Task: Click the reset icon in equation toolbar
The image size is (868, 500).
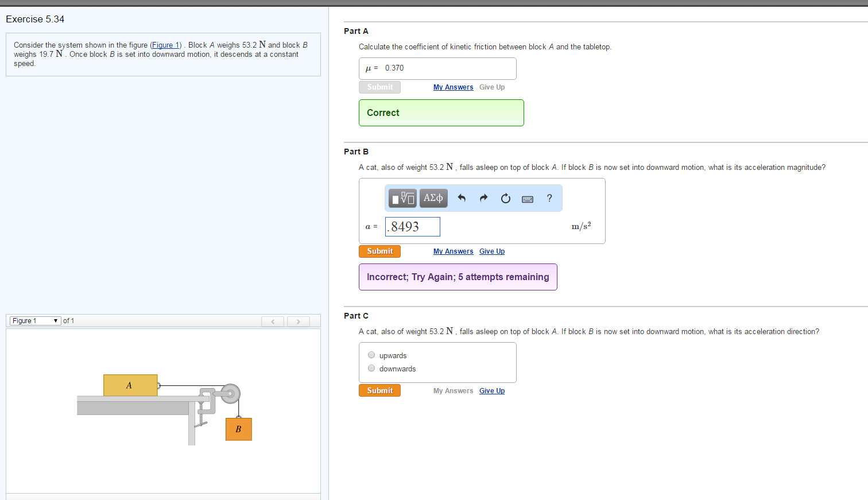Action: pos(505,198)
